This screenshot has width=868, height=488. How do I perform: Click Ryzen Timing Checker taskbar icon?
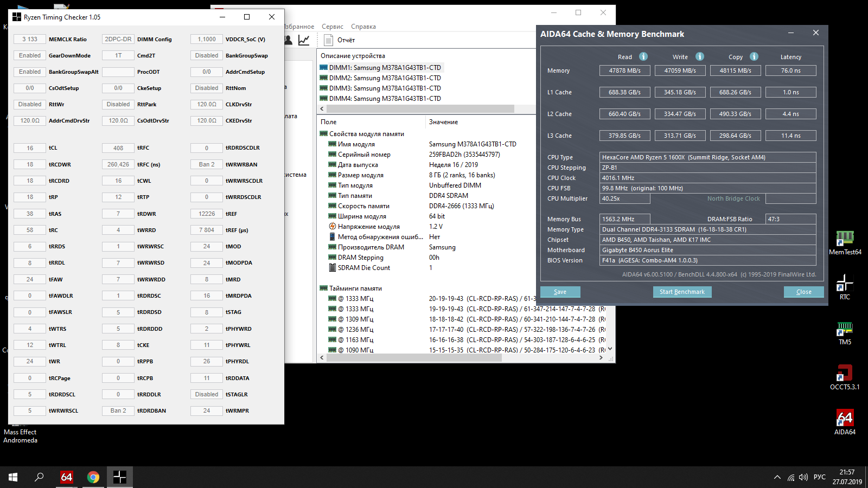click(x=120, y=477)
